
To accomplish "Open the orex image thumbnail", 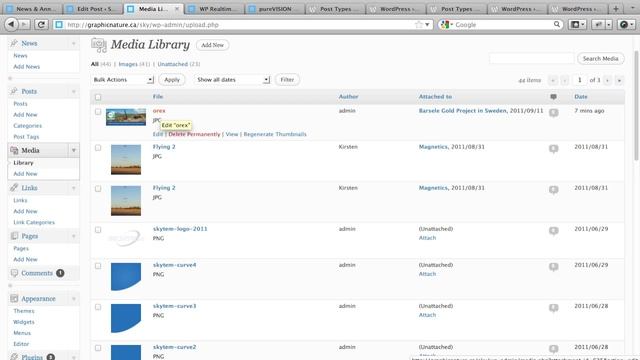I will pyautogui.click(x=126, y=117).
